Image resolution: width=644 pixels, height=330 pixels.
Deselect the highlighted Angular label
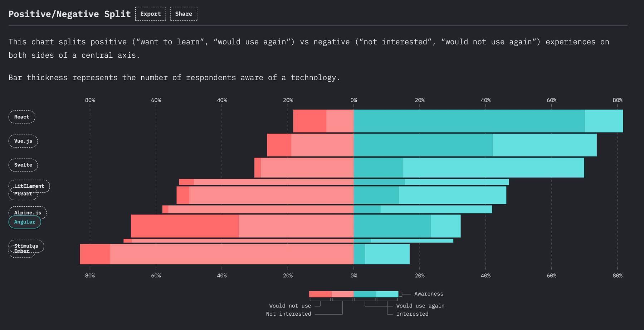point(25,222)
